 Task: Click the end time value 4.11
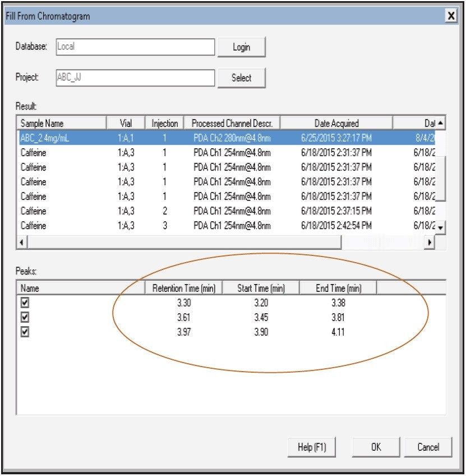pyautogui.click(x=338, y=332)
